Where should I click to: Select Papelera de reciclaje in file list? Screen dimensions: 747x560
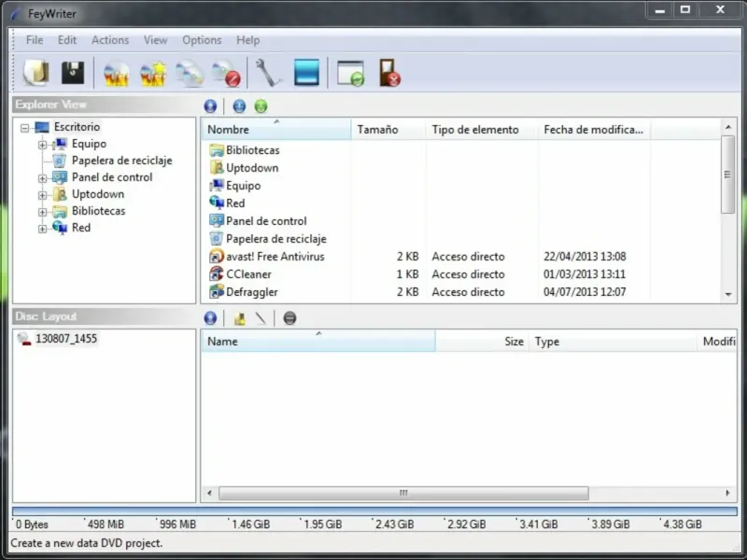[x=275, y=239]
